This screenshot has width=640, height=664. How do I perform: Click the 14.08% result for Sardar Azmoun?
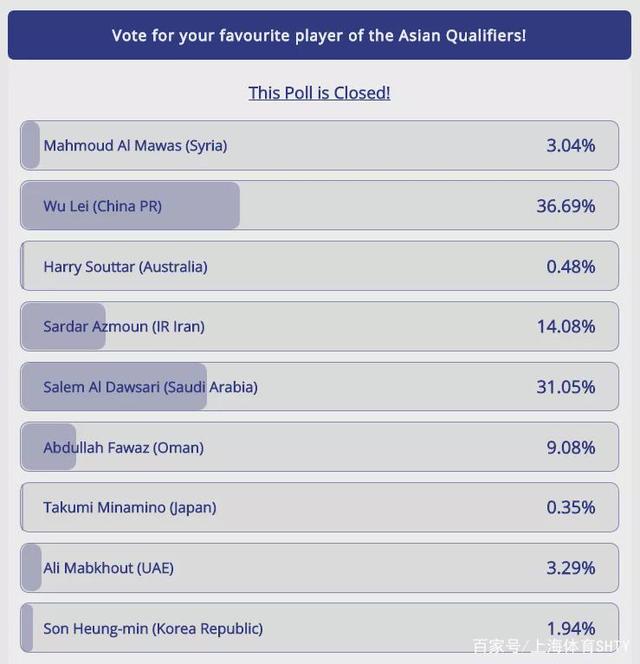[x=565, y=327]
